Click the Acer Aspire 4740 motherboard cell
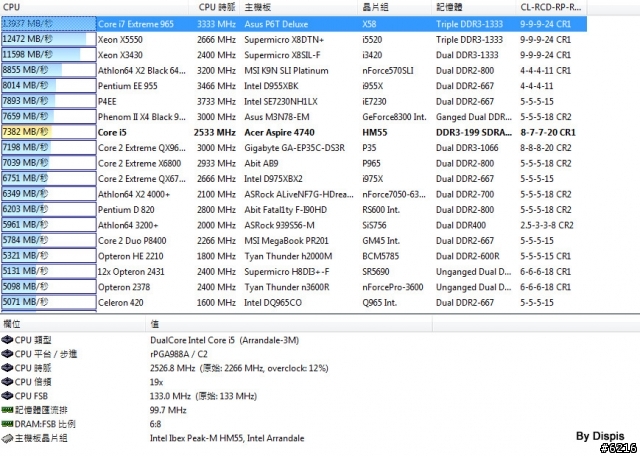 click(x=280, y=132)
